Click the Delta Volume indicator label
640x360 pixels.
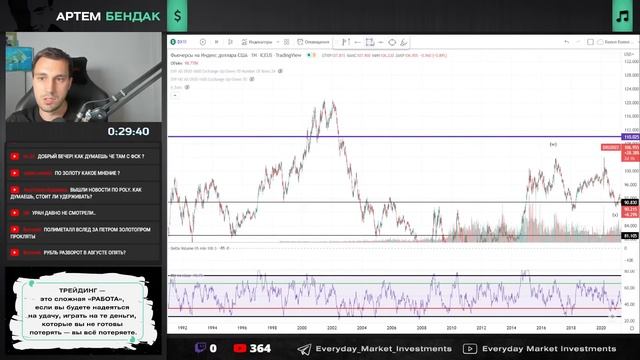pyautogui.click(x=200, y=248)
